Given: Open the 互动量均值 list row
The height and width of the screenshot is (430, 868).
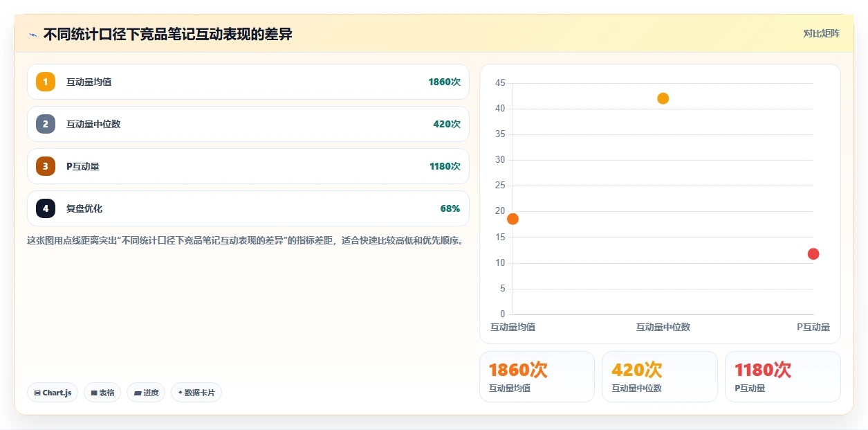Looking at the screenshot, I should tap(248, 82).
